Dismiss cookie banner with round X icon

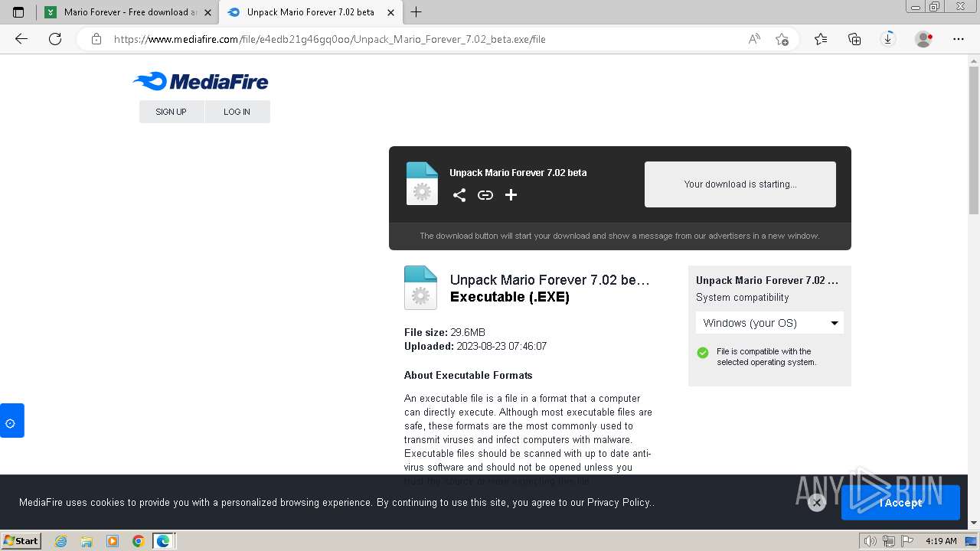coord(817,502)
